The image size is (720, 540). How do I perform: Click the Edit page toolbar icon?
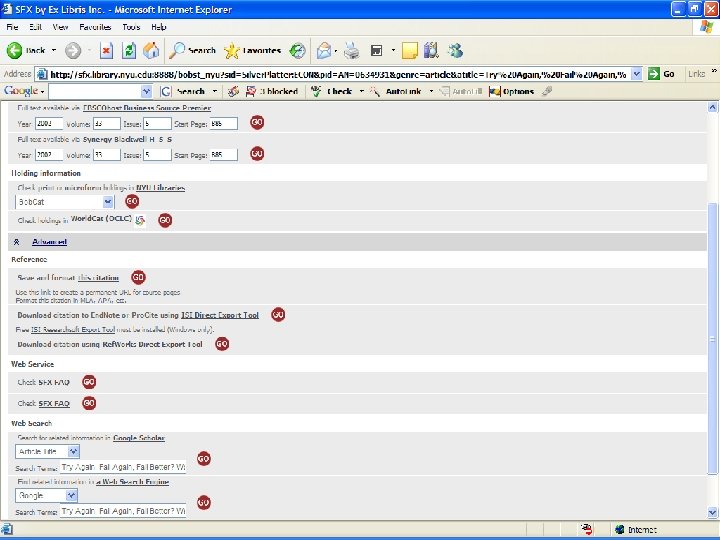[x=377, y=51]
